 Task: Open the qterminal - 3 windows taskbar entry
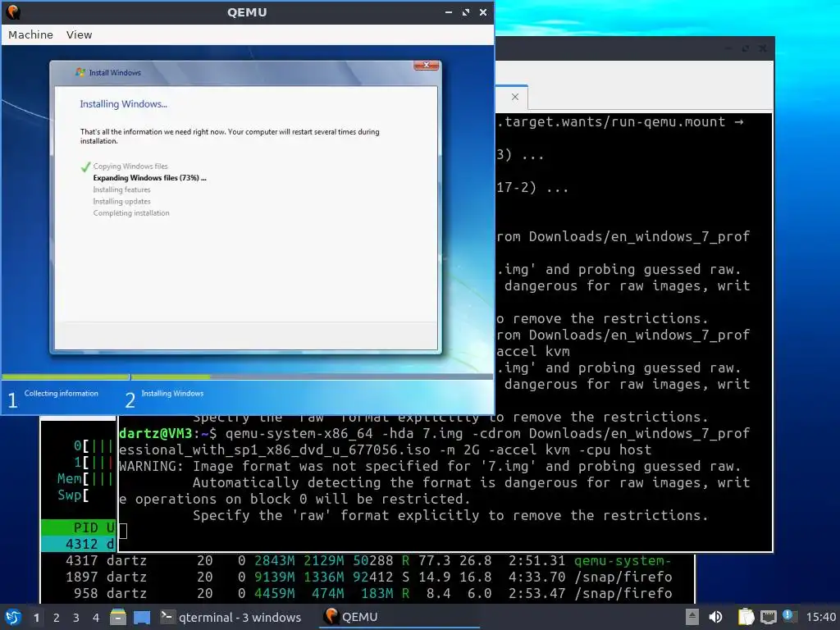click(231, 617)
